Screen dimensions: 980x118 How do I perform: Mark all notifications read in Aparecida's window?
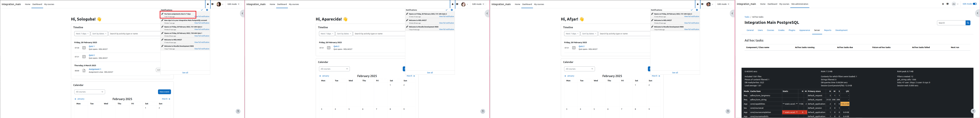[447, 10]
